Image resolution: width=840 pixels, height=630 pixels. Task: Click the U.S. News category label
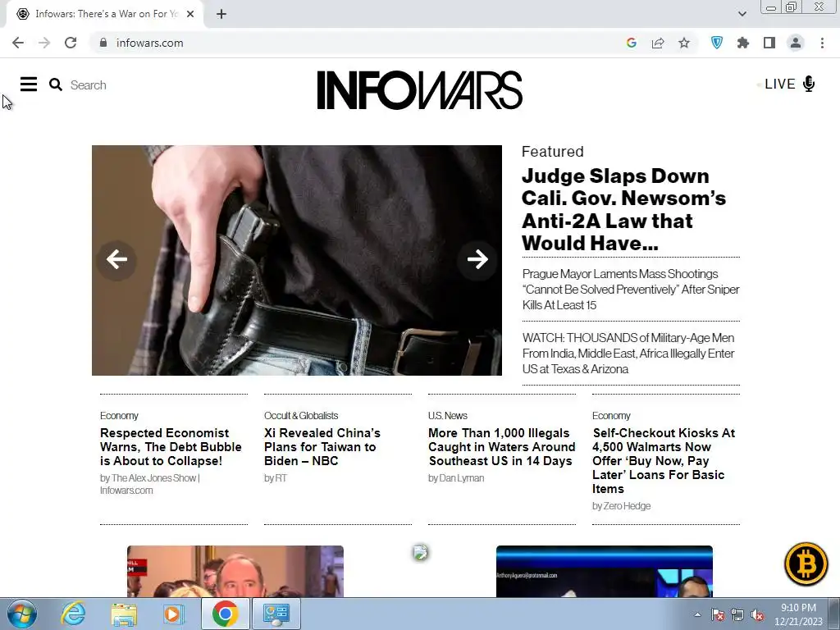point(448,416)
